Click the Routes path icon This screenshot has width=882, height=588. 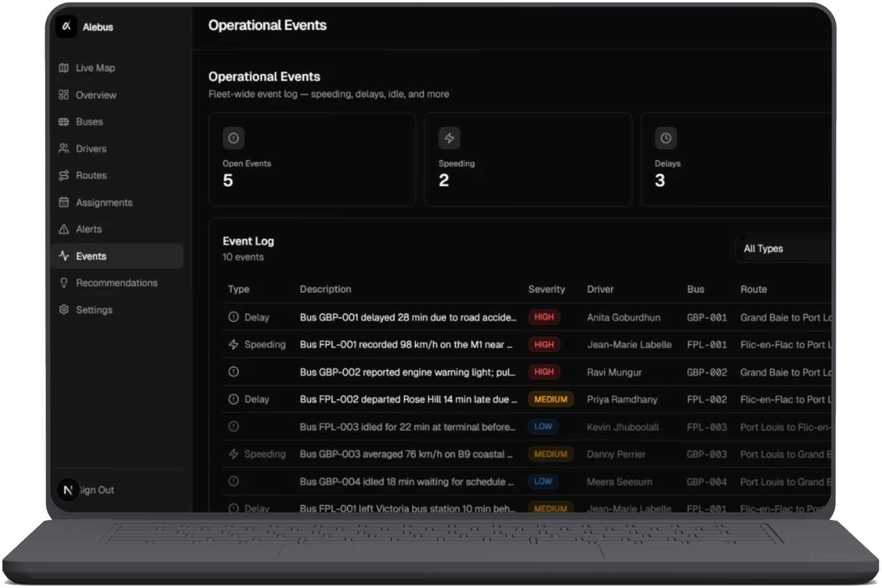[x=64, y=176]
